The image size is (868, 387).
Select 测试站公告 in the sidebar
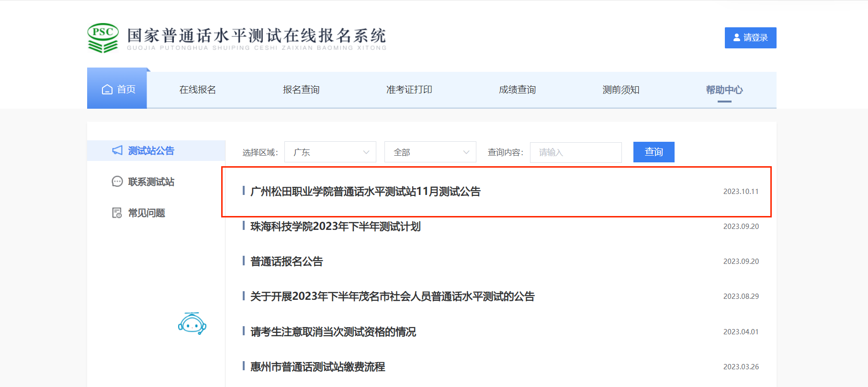[156, 150]
